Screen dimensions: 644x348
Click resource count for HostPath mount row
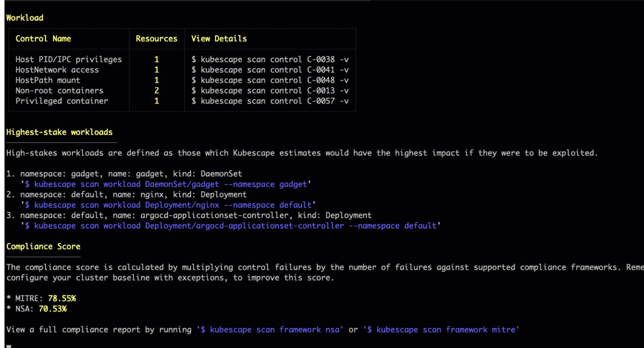157,81
